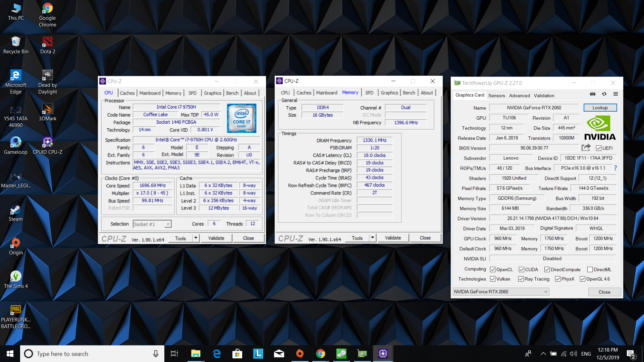Open Task View on taskbar
Screen dimensions: 644x362
174,354
